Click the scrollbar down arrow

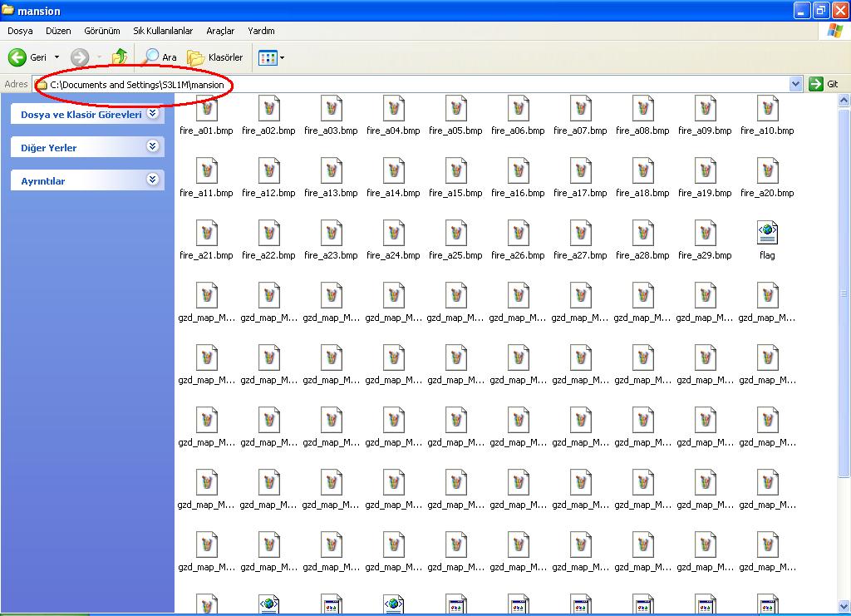coord(844,606)
